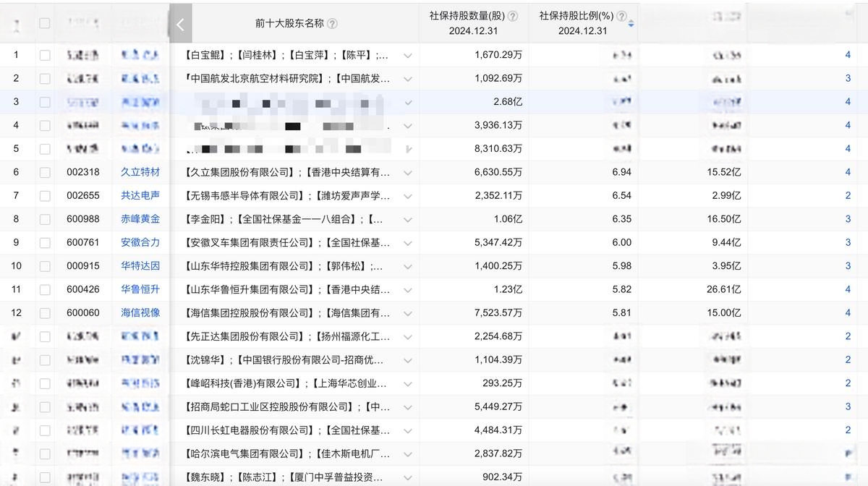Click the shareholder cell starting with 魏东晓
The width and height of the screenshot is (868, 486).
[284, 477]
